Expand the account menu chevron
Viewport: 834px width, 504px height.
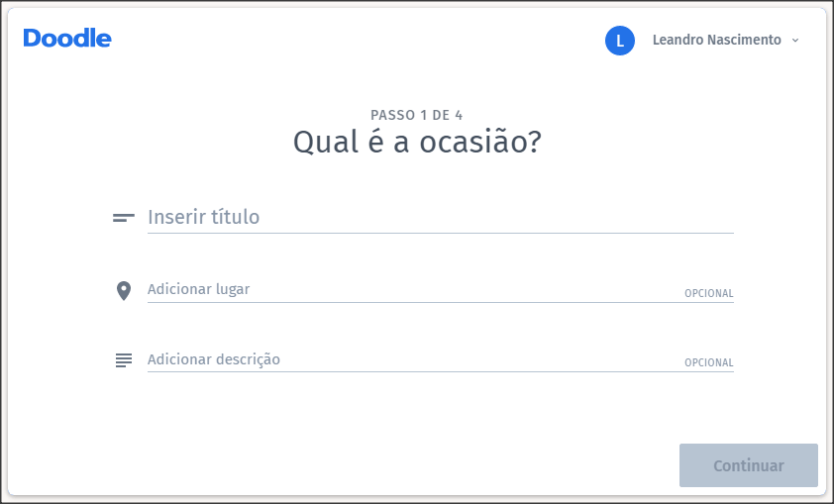[795, 41]
